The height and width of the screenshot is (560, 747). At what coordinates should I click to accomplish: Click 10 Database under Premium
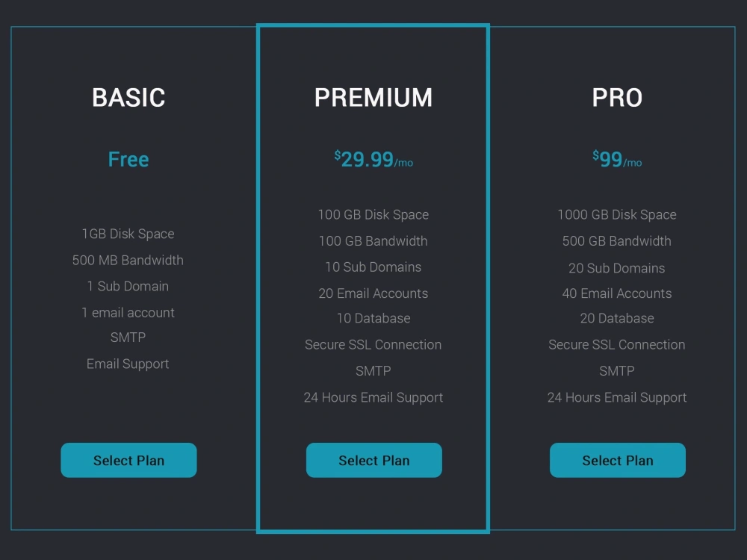point(373,318)
